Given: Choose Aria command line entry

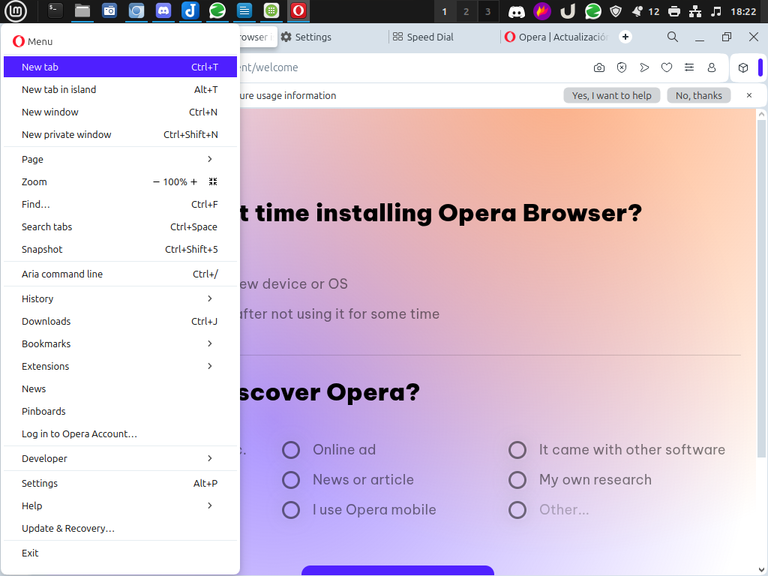Looking at the screenshot, I should coord(120,274).
